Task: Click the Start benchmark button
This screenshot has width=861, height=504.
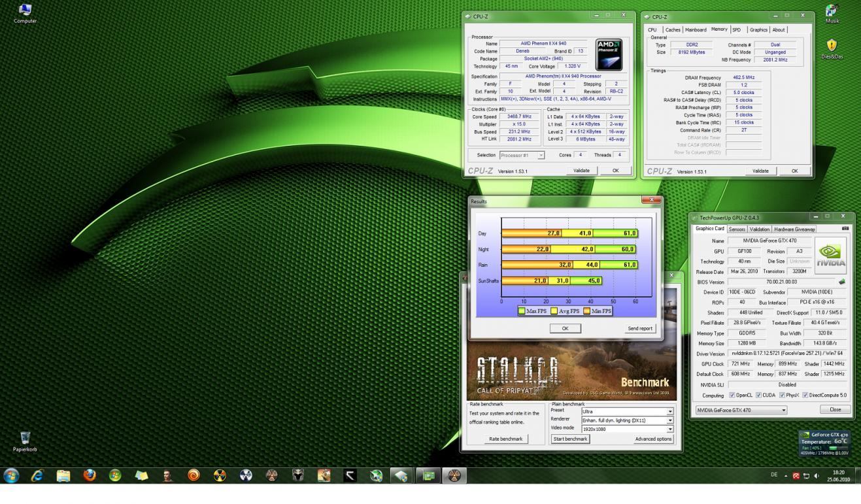Action: [x=570, y=439]
